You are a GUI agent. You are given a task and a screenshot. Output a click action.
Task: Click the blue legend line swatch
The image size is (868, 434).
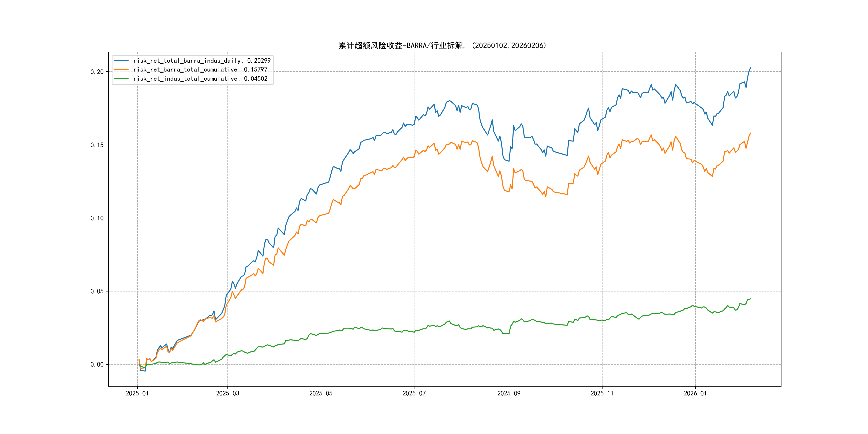[x=121, y=61]
